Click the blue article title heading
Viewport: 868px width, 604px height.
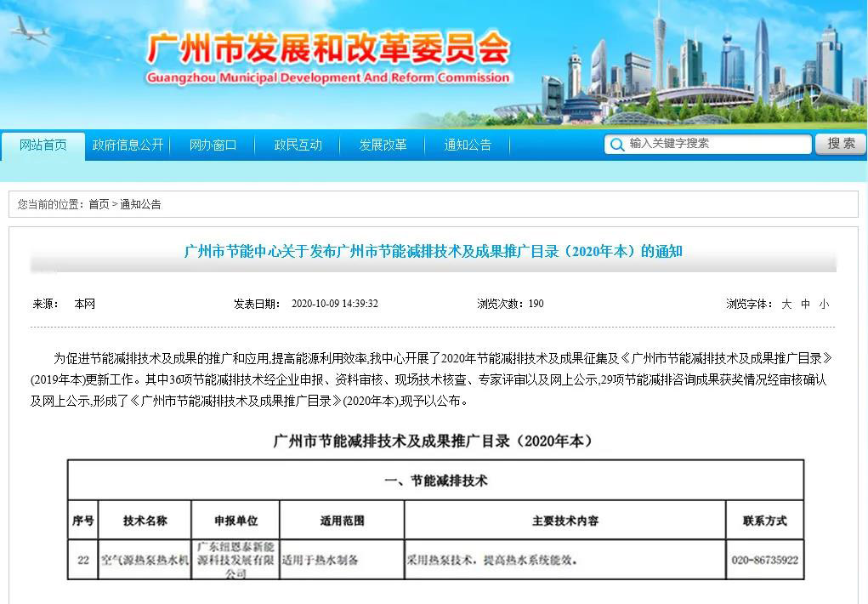[x=434, y=252]
